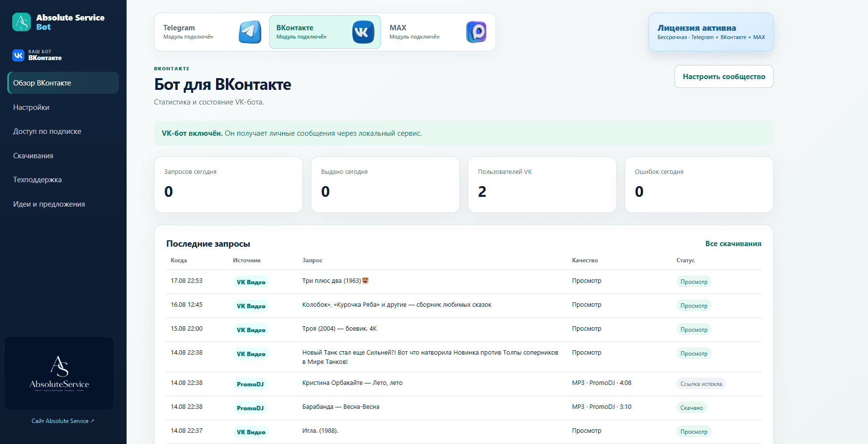
Task: Click request 'Кристина Орбакайте — Лето, лето'
Action: [352, 383]
